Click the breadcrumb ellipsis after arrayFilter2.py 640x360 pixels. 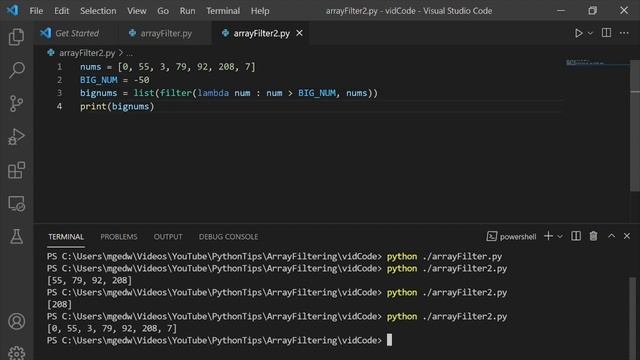(129, 53)
